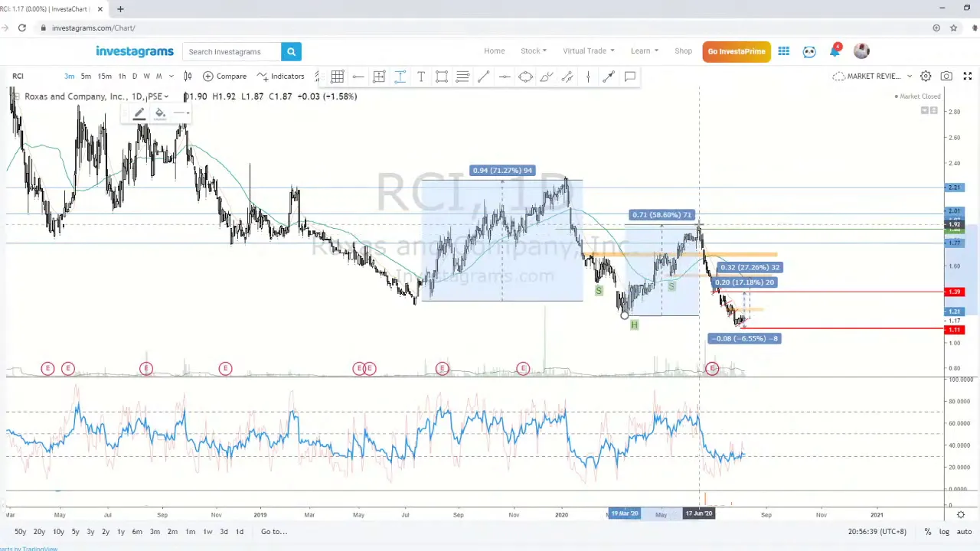The height and width of the screenshot is (551, 980).
Task: Open notifications bell
Action: pyautogui.click(x=835, y=51)
